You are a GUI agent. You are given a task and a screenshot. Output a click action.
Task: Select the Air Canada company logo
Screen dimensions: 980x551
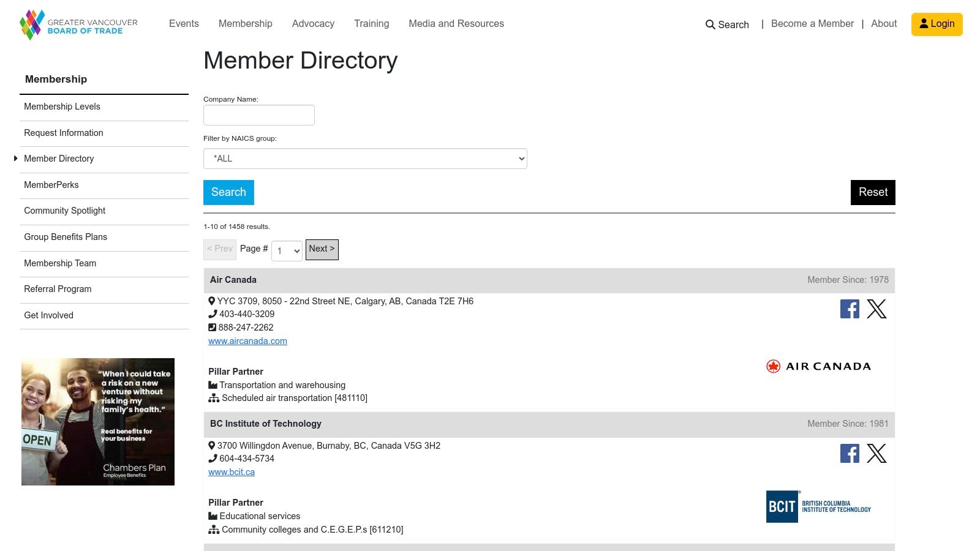pyautogui.click(x=819, y=365)
